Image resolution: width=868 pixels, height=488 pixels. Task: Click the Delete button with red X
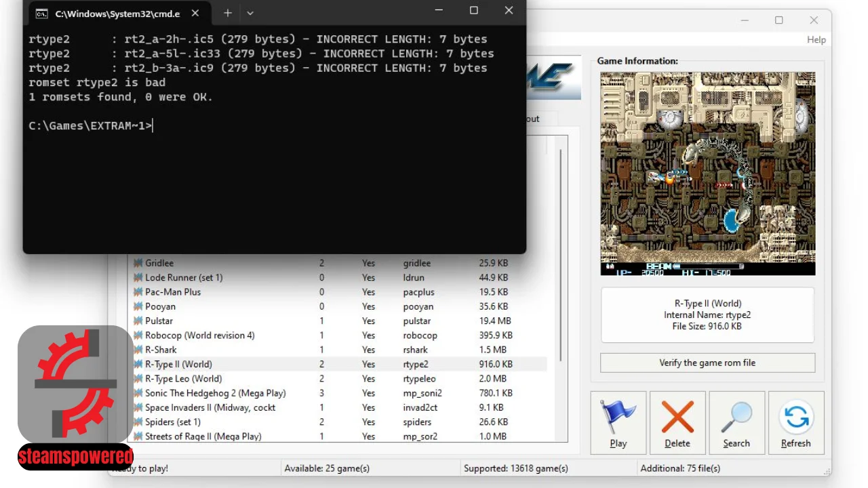pyautogui.click(x=677, y=422)
